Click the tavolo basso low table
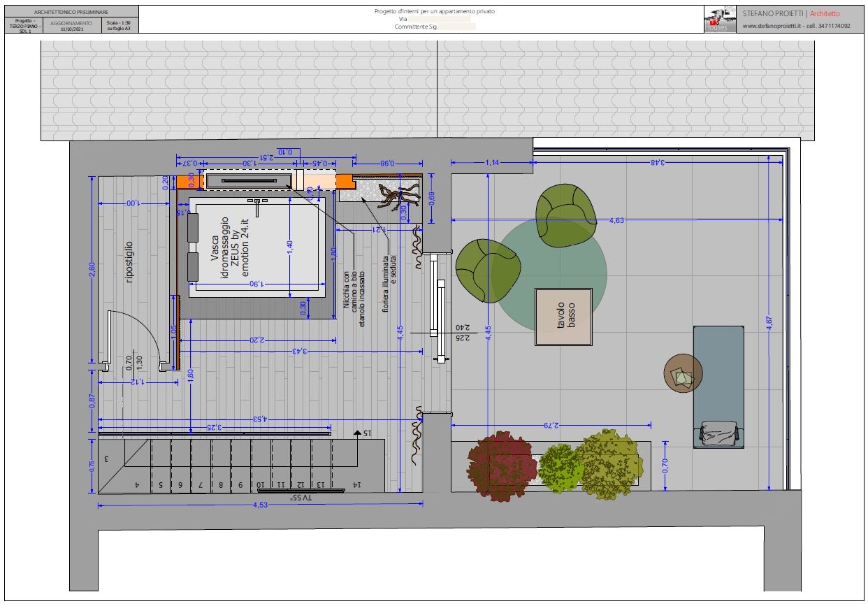The height and width of the screenshot is (606, 868). point(563,317)
